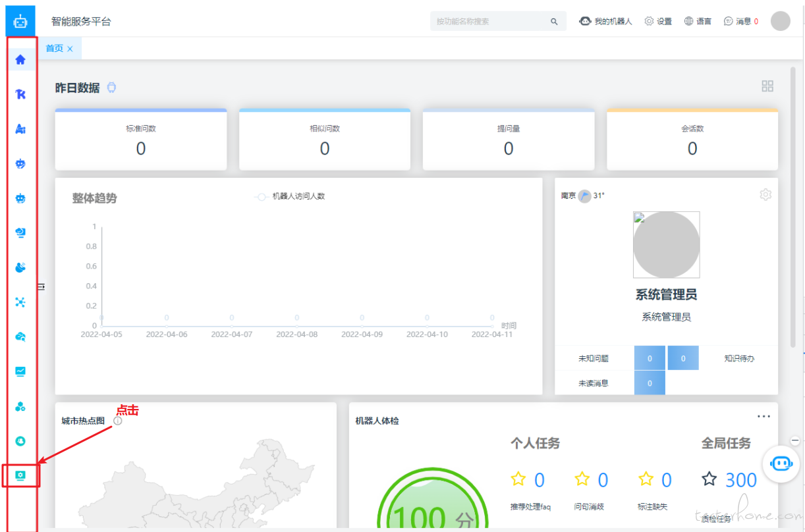Open the Home icon in the sidebar
The image size is (805, 532).
pos(20,60)
